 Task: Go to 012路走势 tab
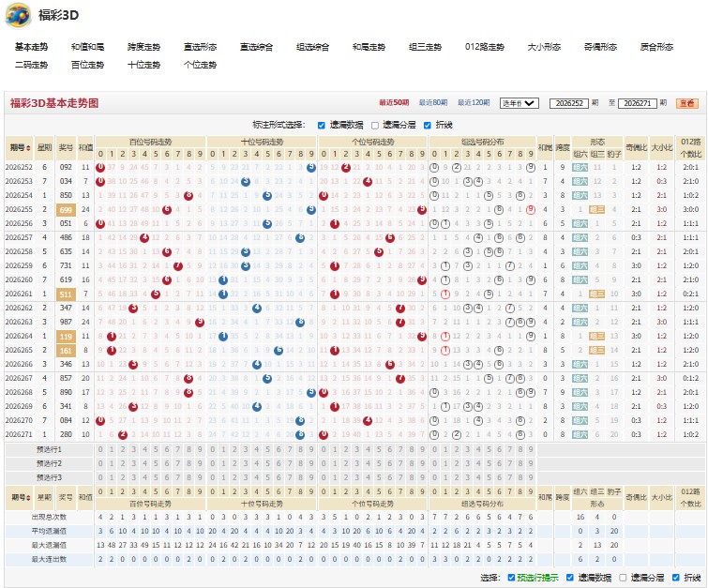[x=485, y=47]
